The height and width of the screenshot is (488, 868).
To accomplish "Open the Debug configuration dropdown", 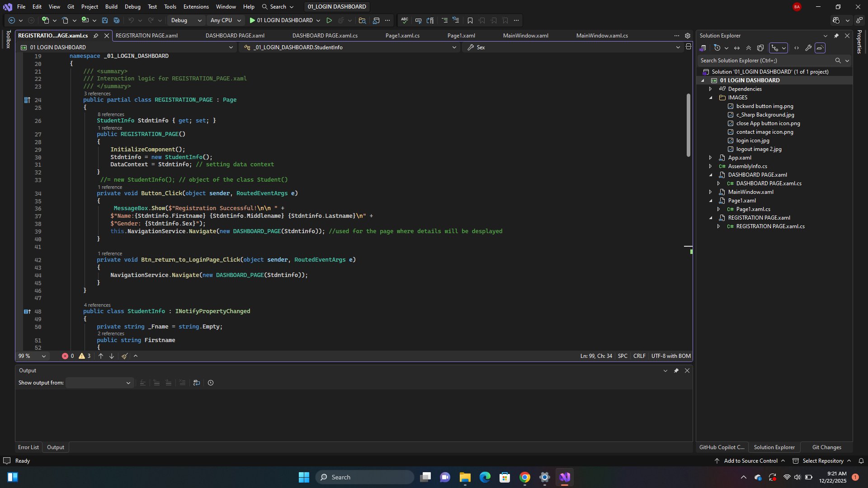I will (x=186, y=20).
